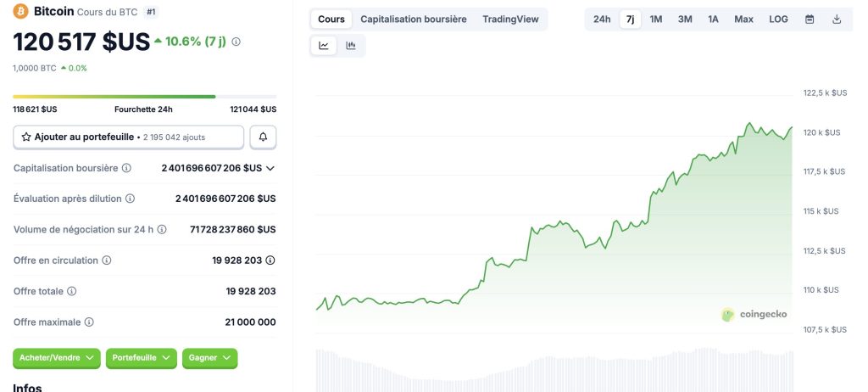
Task: Click info icon beside Offre maximale
Action: 89,322
